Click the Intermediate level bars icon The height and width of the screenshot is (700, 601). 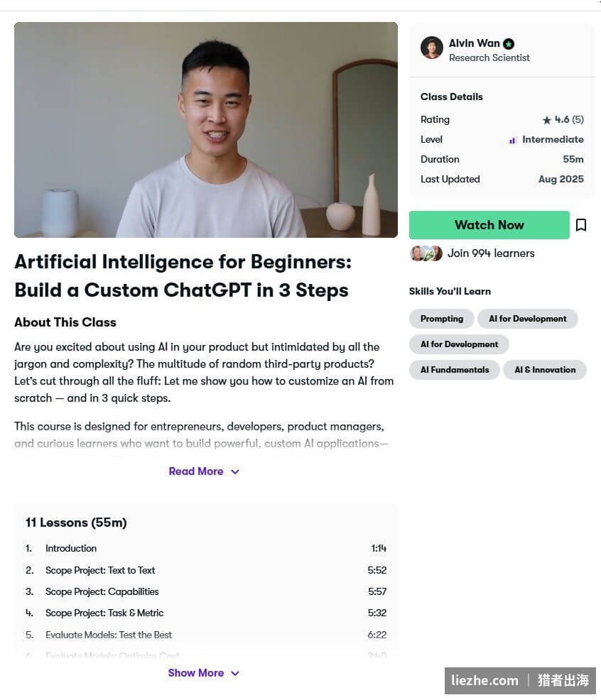[512, 140]
